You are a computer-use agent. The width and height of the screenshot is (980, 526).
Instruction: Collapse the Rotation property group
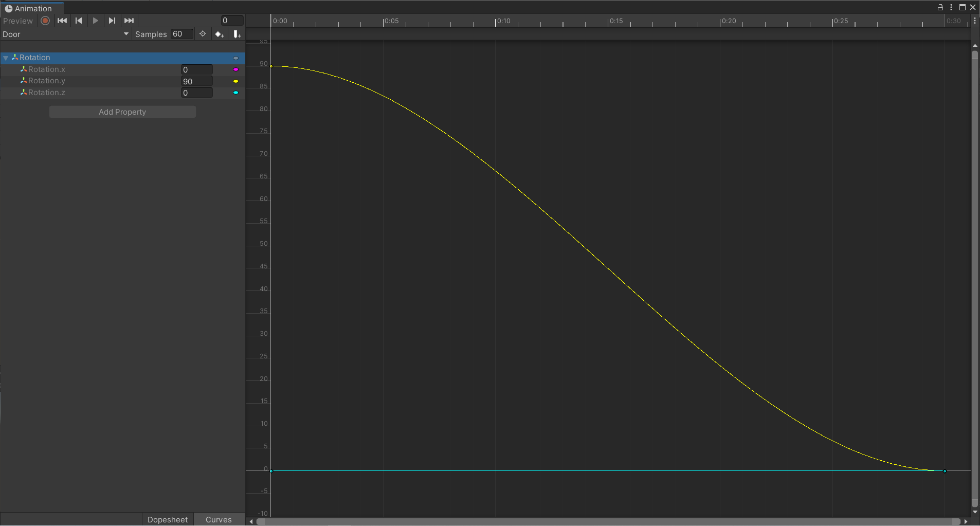6,58
